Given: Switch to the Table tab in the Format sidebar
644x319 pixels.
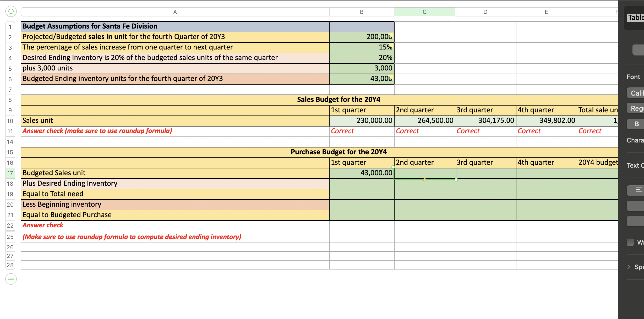Looking at the screenshot, I should (x=635, y=17).
